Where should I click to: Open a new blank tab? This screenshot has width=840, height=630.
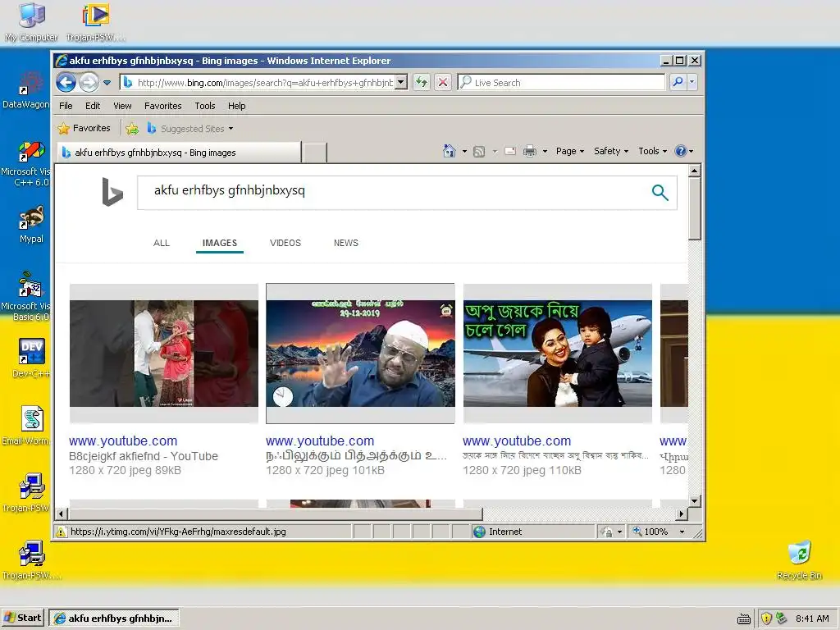(x=314, y=153)
